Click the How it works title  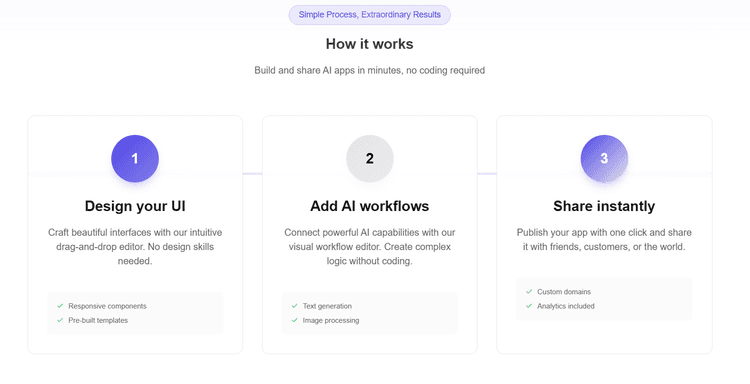[x=370, y=44]
